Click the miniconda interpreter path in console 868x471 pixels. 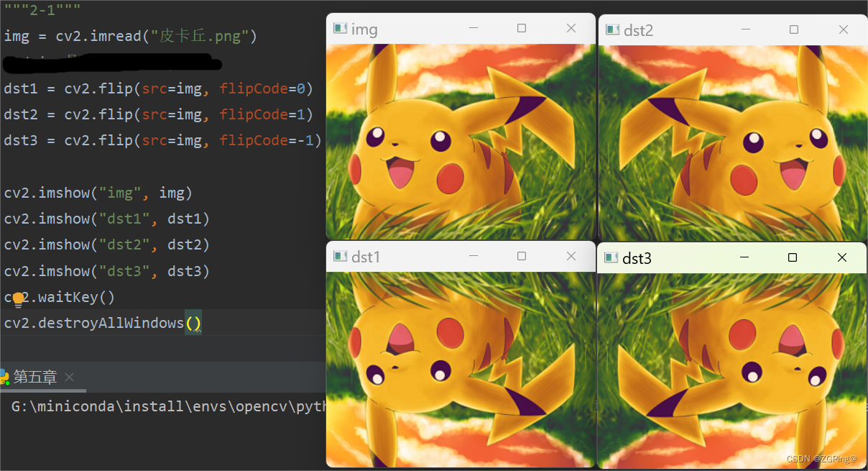169,406
